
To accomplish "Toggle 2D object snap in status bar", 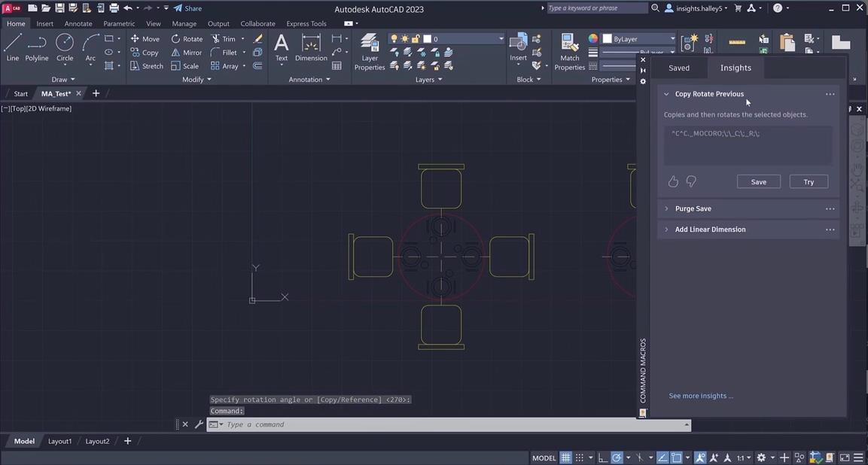I will click(x=677, y=457).
